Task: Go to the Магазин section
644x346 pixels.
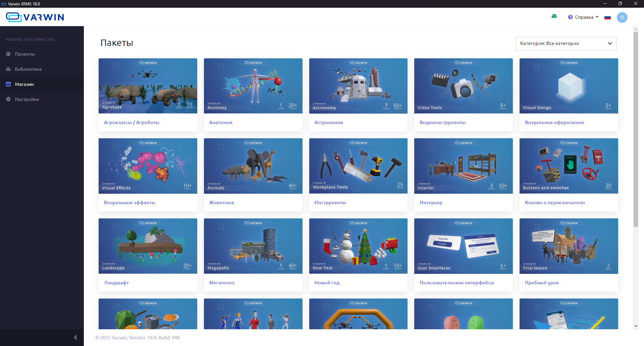Action: [24, 84]
